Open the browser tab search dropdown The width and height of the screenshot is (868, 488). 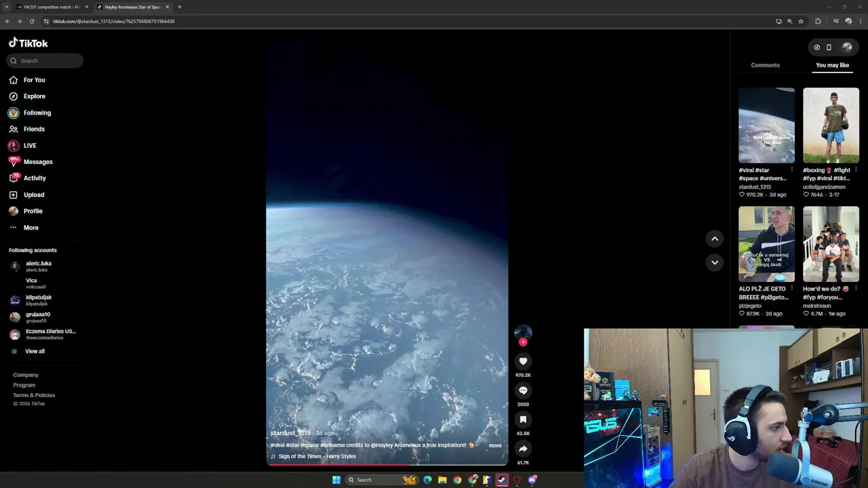point(6,7)
